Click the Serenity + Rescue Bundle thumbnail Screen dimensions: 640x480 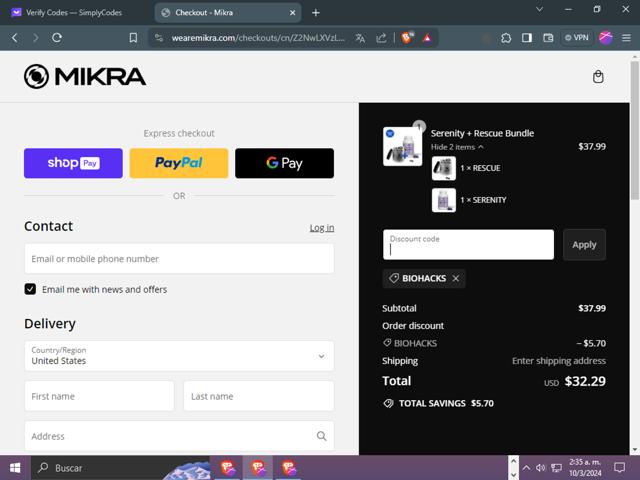click(x=402, y=146)
